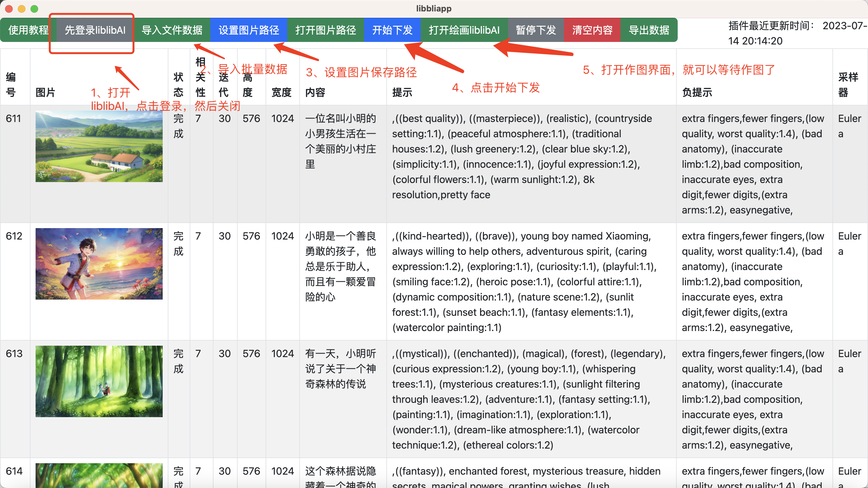Screen dimensions: 868x488
Task: Click the 内容 text of row 613
Action: pyautogui.click(x=340, y=368)
